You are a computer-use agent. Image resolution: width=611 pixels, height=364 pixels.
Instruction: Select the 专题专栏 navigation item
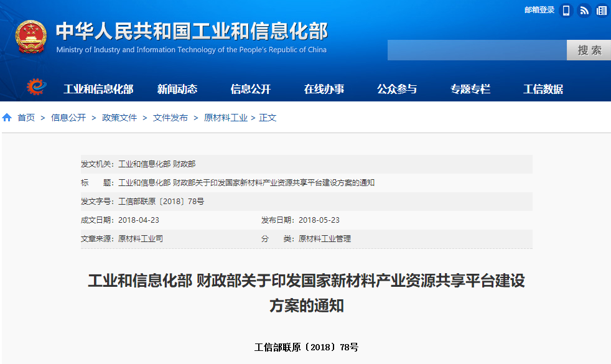point(470,89)
